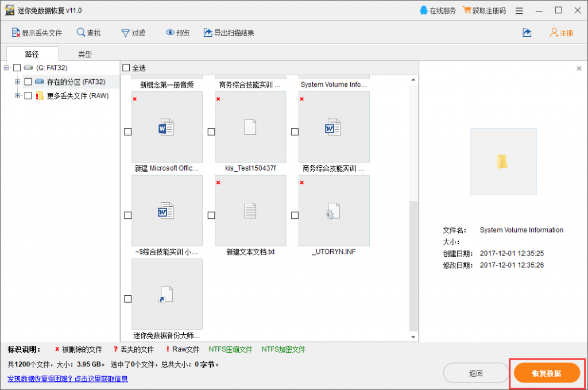This screenshot has height=390, width=588.
Task: Switch to the 类型 tab
Action: point(85,54)
